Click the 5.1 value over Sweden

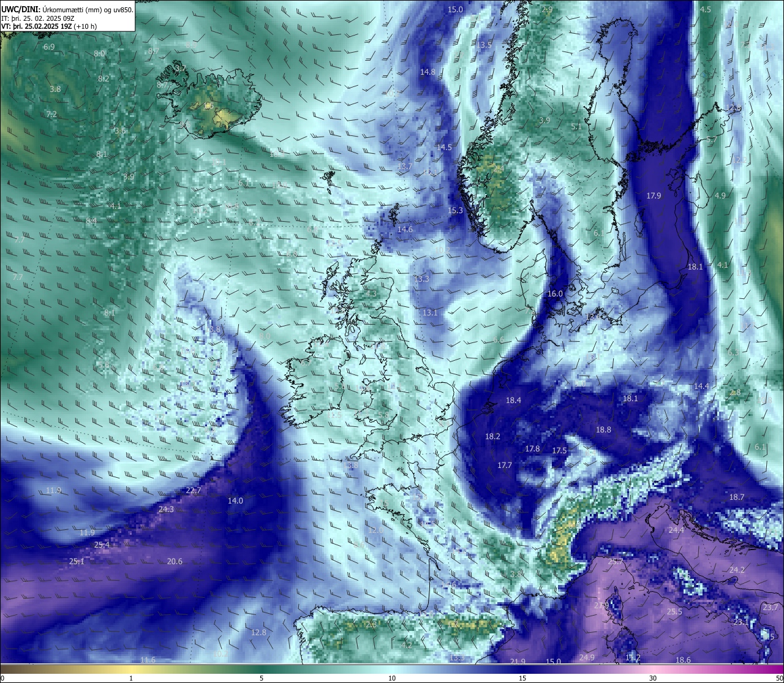click(x=576, y=127)
